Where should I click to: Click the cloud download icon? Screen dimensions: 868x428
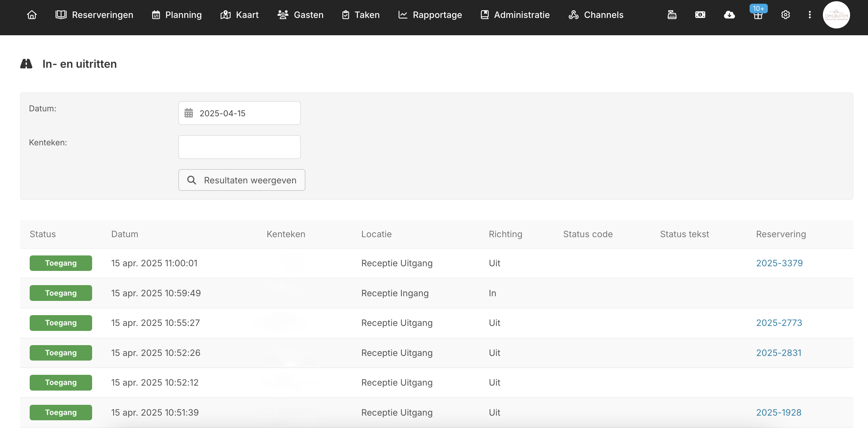[729, 15]
